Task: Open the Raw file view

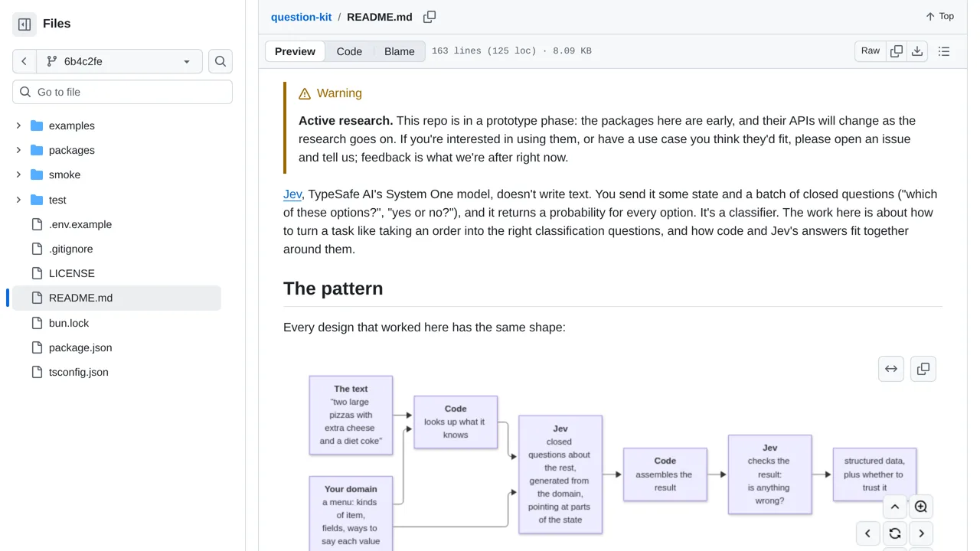Action: 871,51
